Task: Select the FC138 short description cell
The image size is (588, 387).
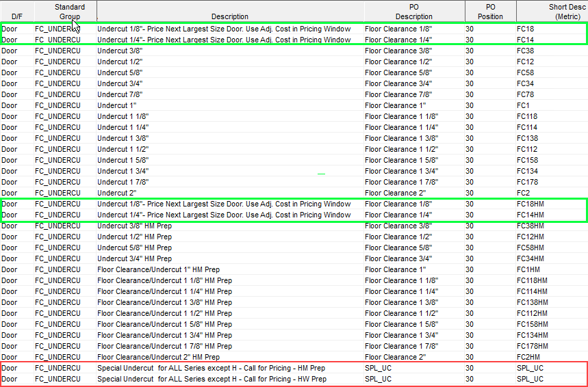Action: pos(551,138)
